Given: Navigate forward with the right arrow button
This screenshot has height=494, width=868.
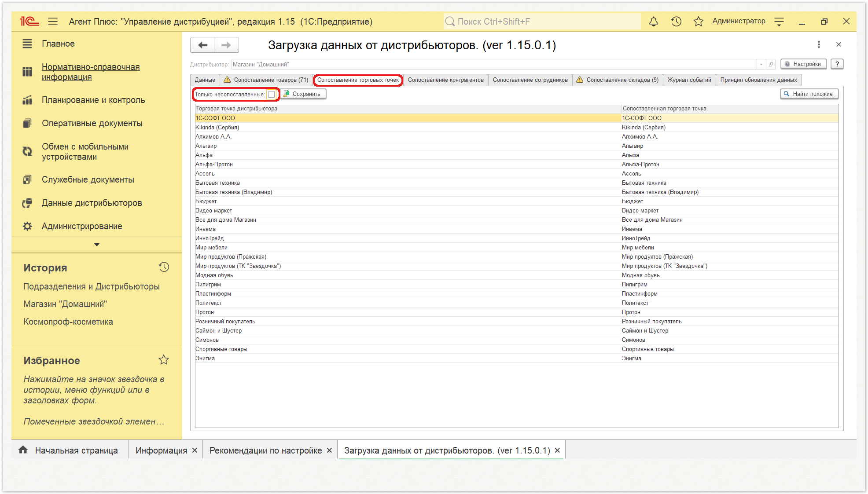Looking at the screenshot, I should pos(227,45).
